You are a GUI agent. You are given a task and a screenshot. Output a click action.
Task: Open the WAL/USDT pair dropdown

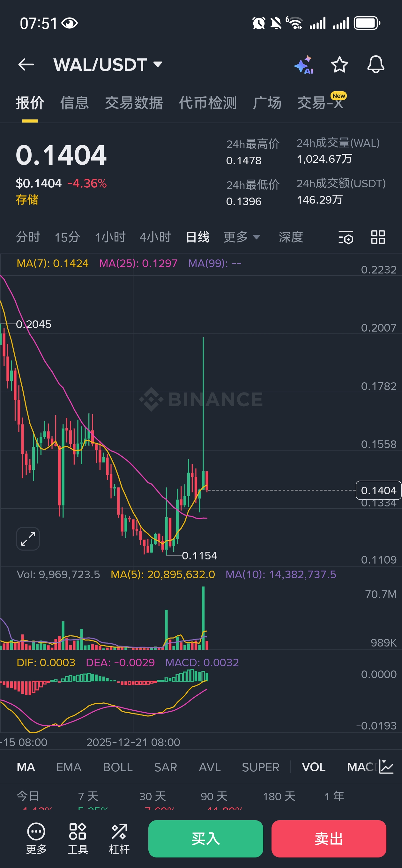coord(108,64)
